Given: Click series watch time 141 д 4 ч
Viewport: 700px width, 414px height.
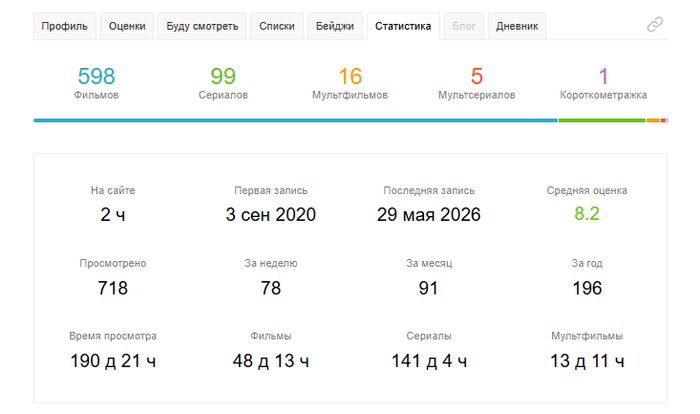Looking at the screenshot, I should click(x=429, y=361).
